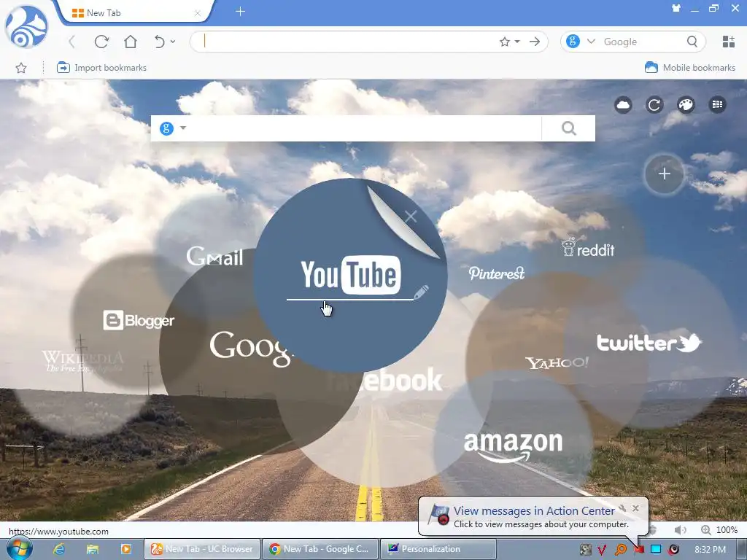Reload the page with toolbar refresh

(101, 42)
